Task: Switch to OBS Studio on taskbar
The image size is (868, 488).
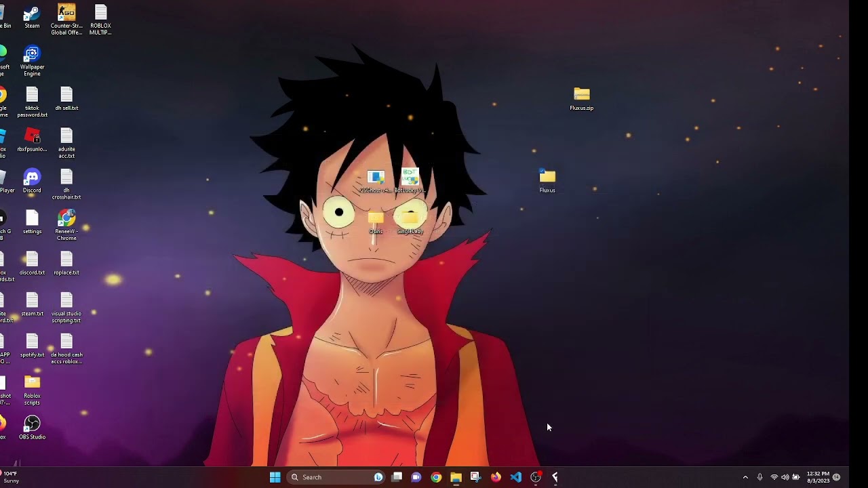Action: click(536, 477)
